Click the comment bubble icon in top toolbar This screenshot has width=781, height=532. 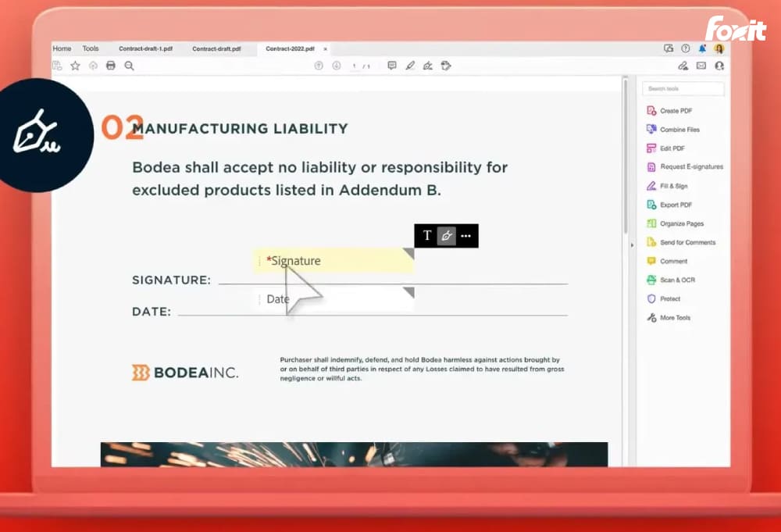(392, 66)
